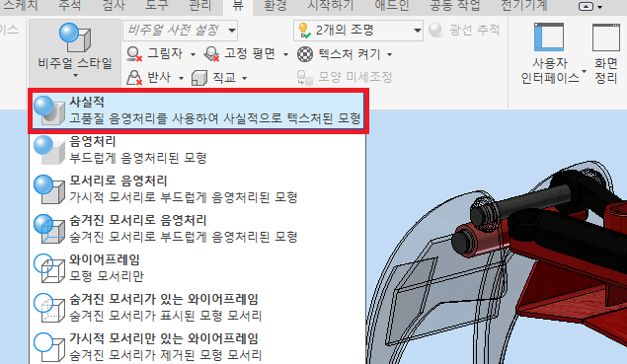Image resolution: width=627 pixels, height=364 pixels.
Task: Expand the 고정 평면 dropdown arrow
Action: click(x=285, y=54)
